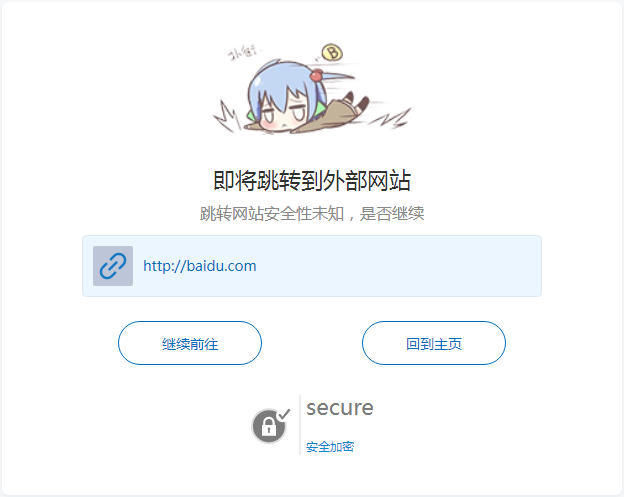The height and width of the screenshot is (497, 624).
Task: Click the jagged impact lines left of character
Action: tap(227, 116)
